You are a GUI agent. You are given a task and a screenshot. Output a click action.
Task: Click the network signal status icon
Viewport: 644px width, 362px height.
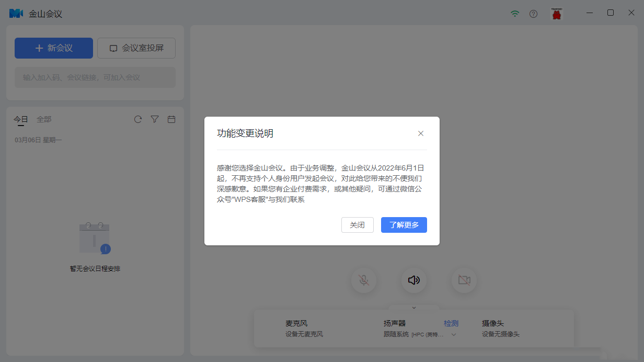(515, 14)
